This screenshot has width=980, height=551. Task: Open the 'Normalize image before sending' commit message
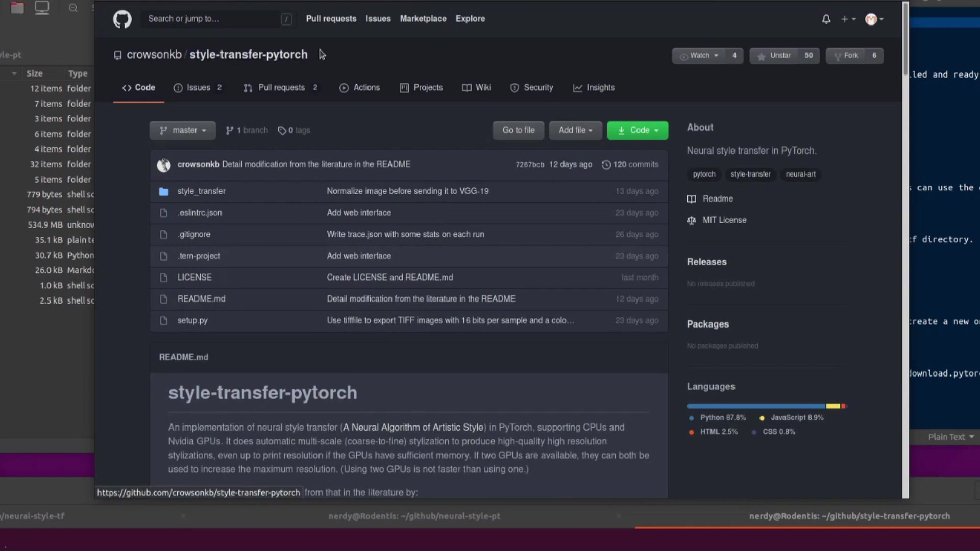pos(407,191)
